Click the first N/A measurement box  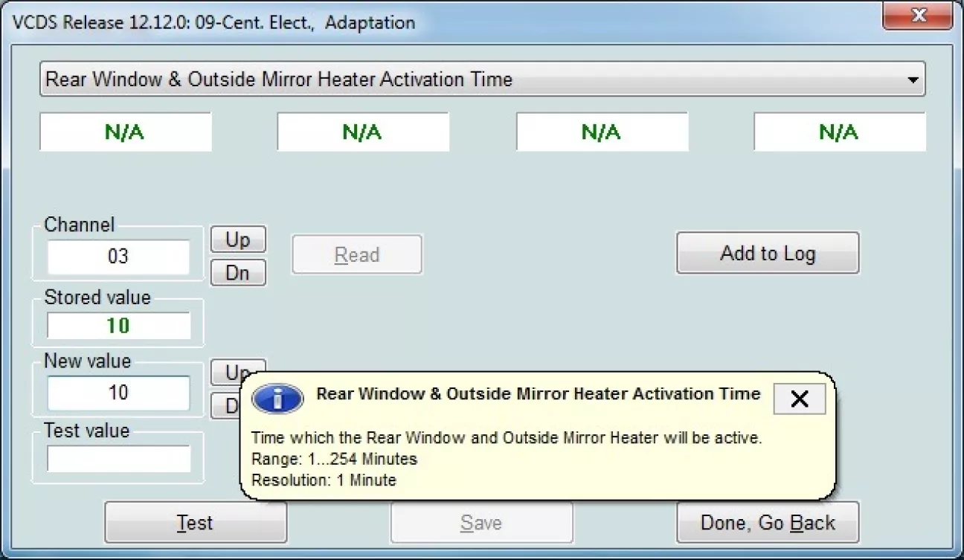[x=125, y=132]
